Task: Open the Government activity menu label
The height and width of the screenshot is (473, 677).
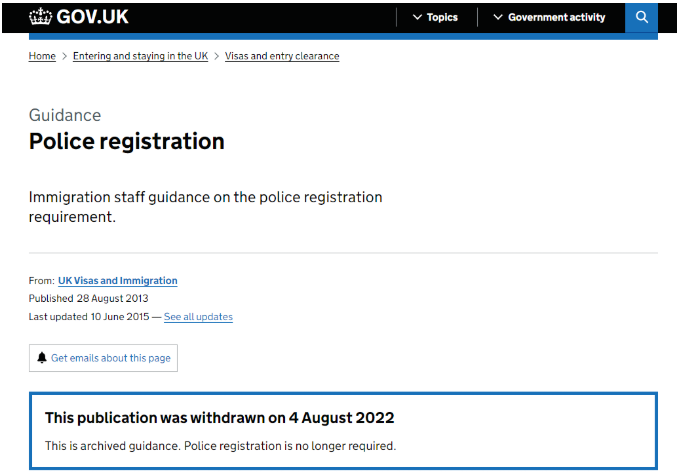Action: coord(556,17)
